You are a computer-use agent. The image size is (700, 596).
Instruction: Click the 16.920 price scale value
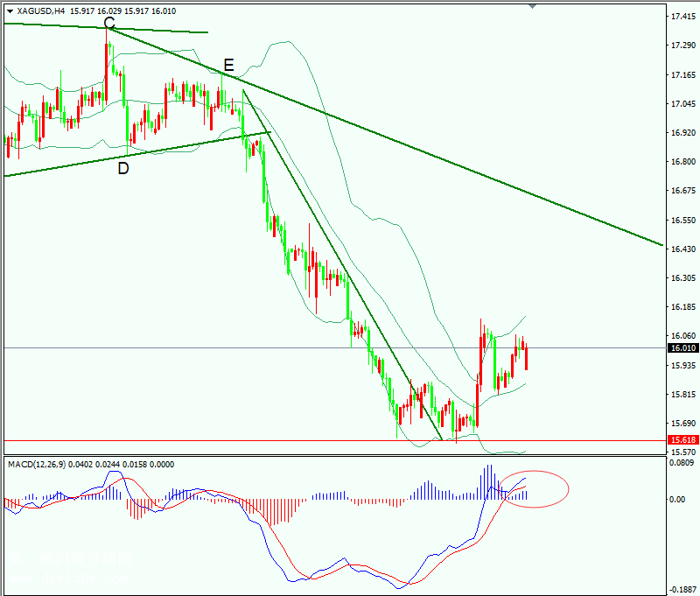click(683, 133)
